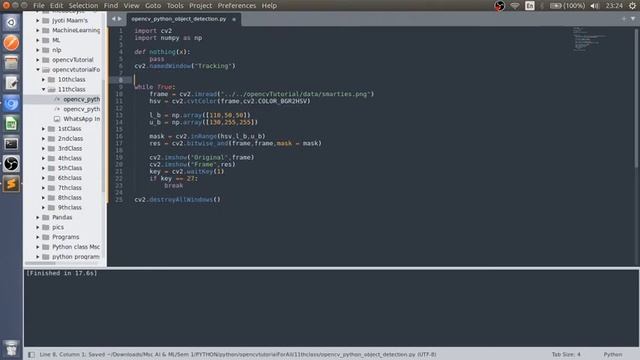Open the Wi-Fi network indicator
The image size is (640, 360).
pos(515,6)
